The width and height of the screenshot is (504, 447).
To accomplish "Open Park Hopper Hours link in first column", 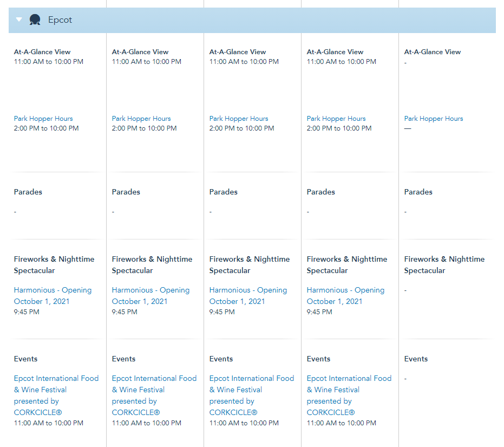I will pos(43,119).
